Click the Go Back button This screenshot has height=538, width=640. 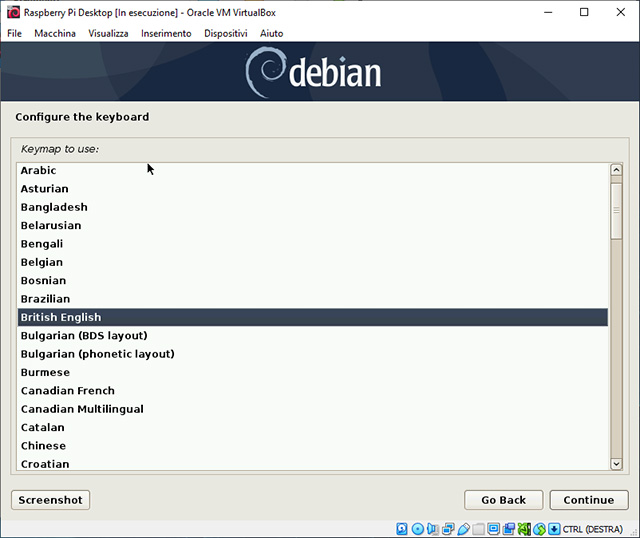pyautogui.click(x=503, y=500)
